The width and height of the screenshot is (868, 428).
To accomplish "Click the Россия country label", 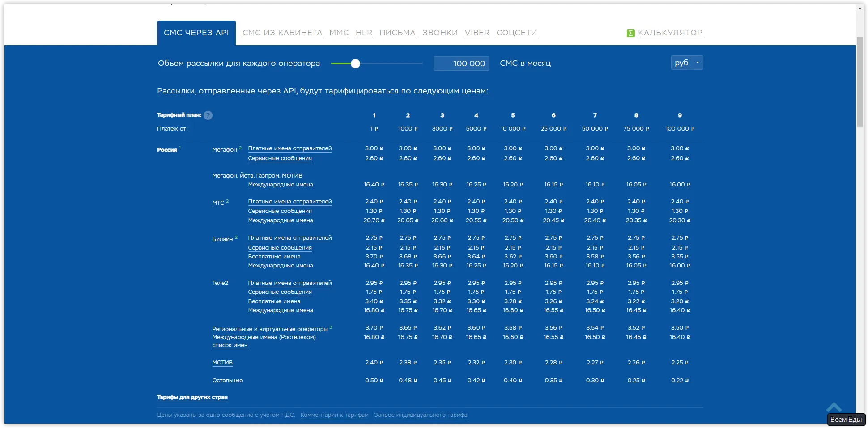I will (167, 150).
